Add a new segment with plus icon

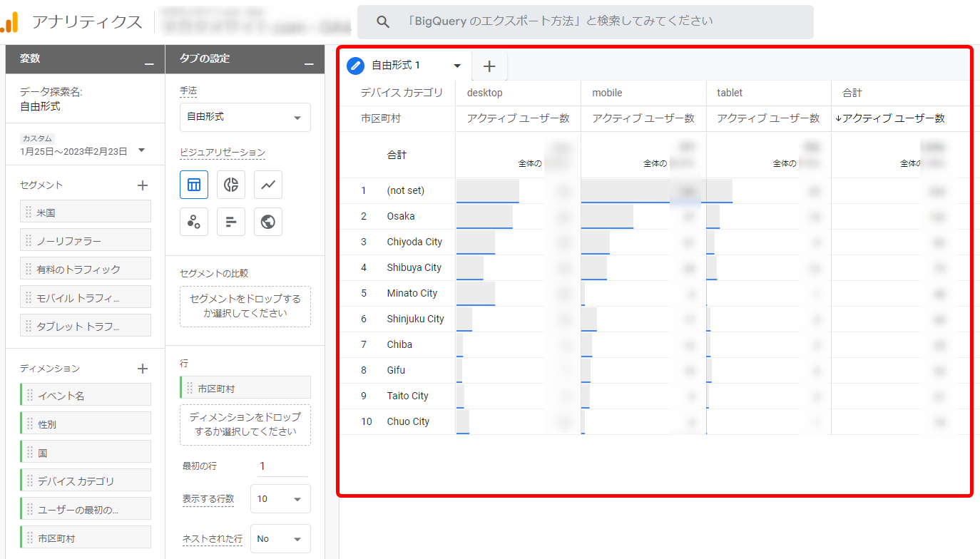tap(143, 185)
